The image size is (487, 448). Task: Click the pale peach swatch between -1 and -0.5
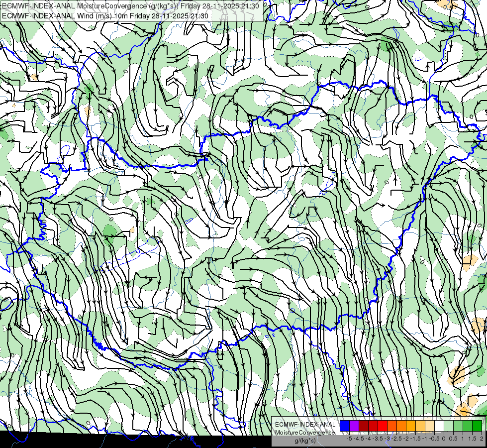(429, 426)
